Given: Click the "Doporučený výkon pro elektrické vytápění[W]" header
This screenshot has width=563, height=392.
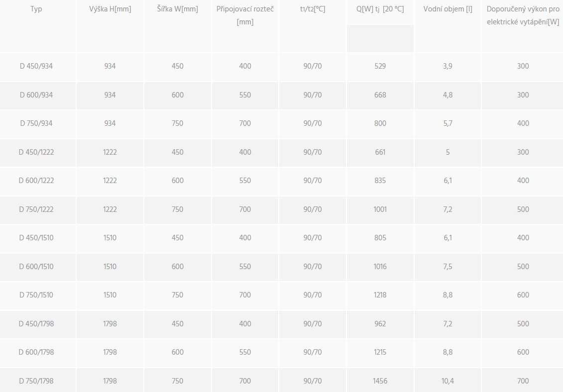Looking at the screenshot, I should 523,15.
